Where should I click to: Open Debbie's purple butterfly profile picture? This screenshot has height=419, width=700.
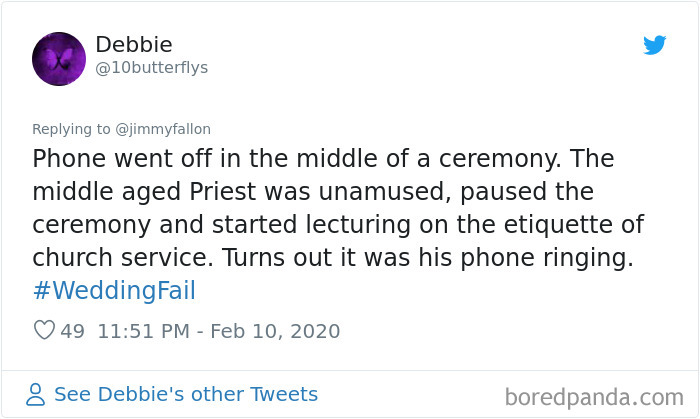59,58
